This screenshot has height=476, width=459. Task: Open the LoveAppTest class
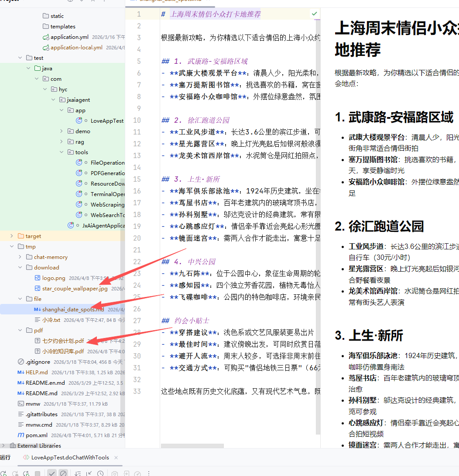point(107,121)
